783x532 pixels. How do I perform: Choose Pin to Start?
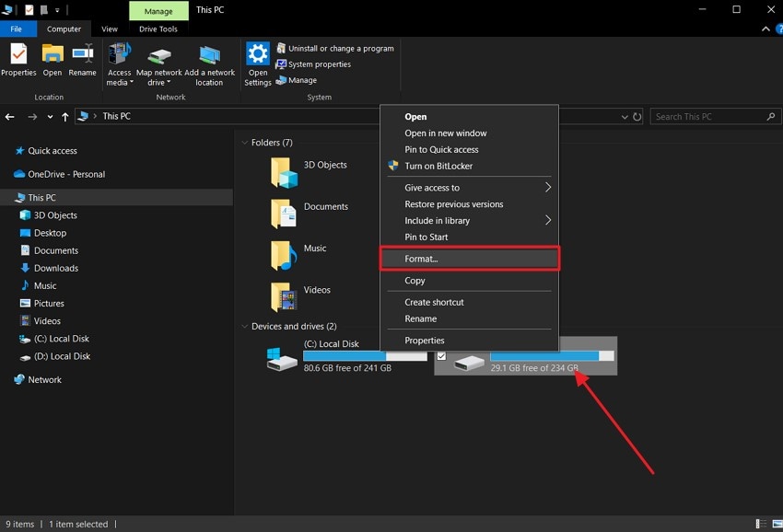470,237
